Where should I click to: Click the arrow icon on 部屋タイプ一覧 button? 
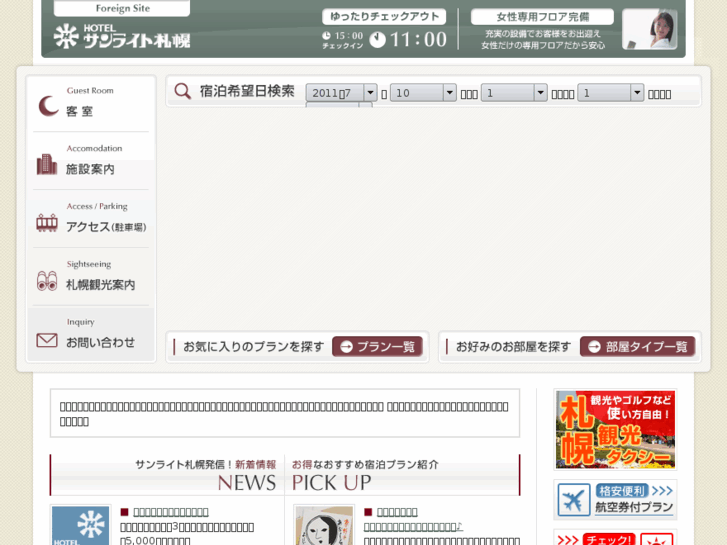[x=594, y=346]
